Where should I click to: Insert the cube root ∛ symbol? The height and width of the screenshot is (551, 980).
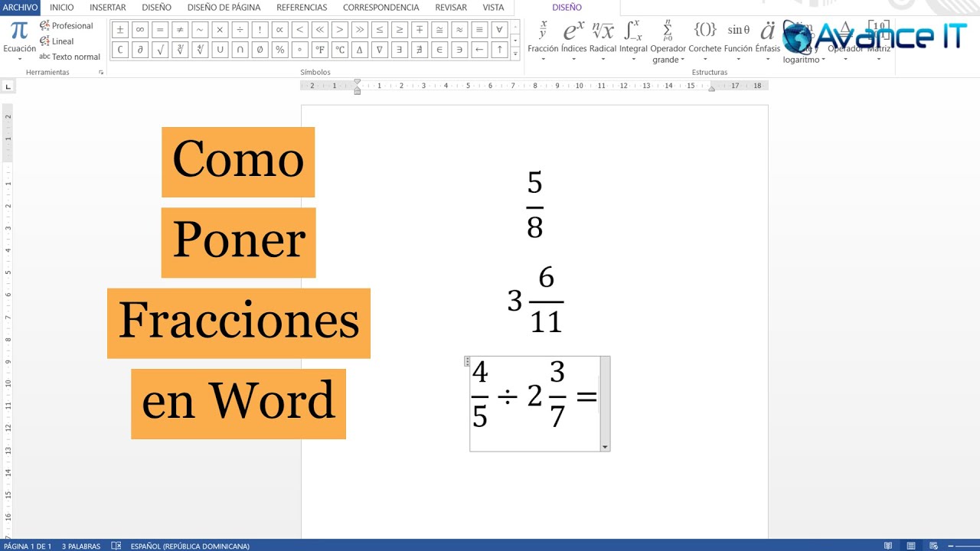pyautogui.click(x=180, y=50)
